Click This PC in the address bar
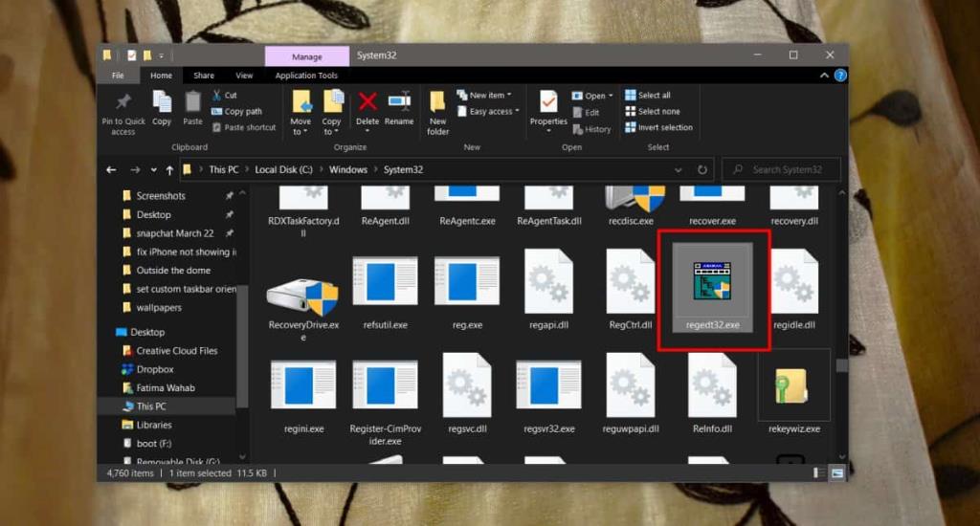 [x=224, y=169]
